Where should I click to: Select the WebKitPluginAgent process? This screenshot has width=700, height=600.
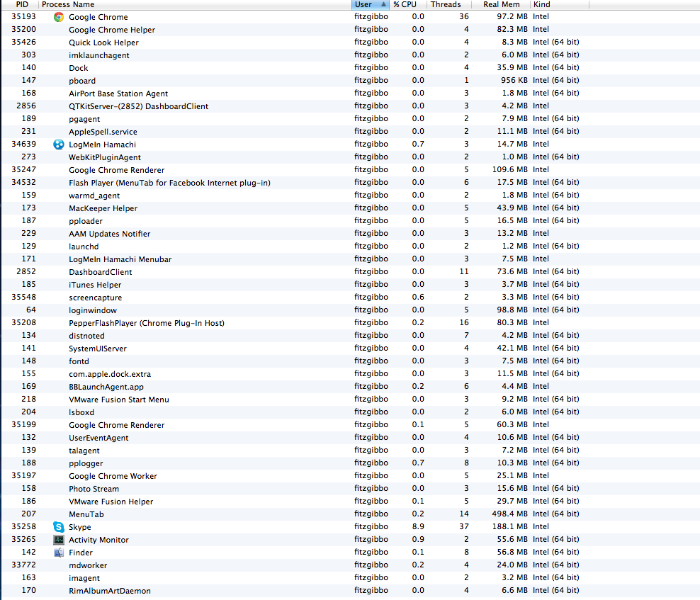click(x=350, y=157)
